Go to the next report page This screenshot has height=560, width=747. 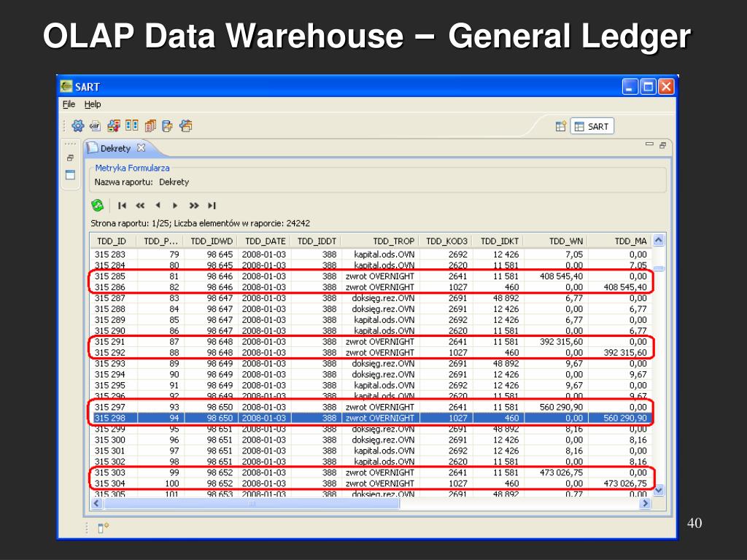pos(175,205)
